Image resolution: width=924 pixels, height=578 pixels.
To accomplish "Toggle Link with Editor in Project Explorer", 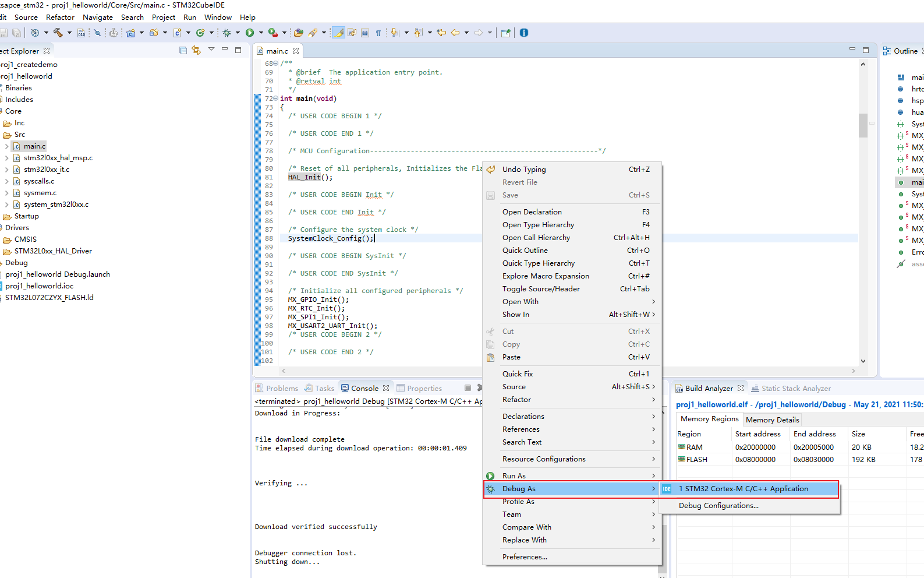I will (x=196, y=51).
